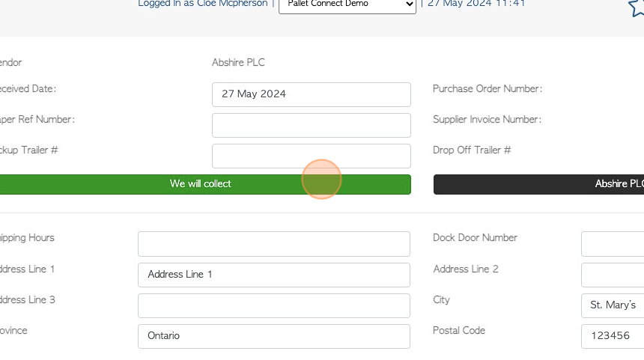The width and height of the screenshot is (644, 360).
Task: Open the Pallet Connect Demo dropdown
Action: [347, 5]
